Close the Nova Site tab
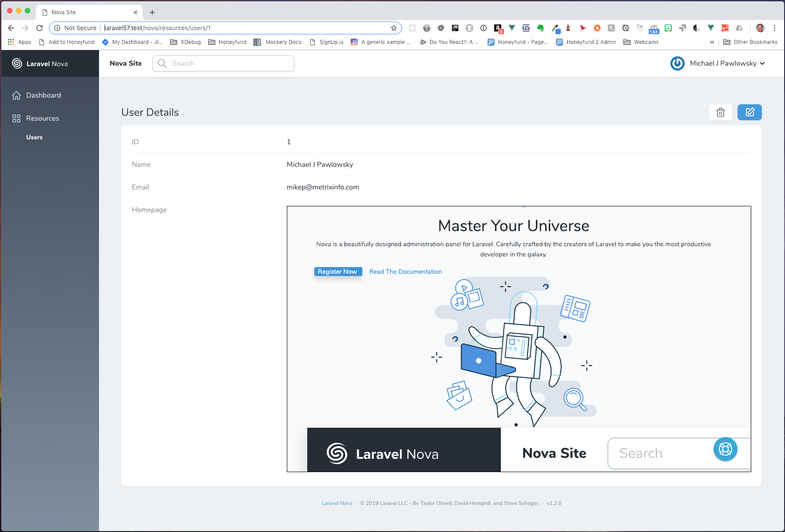 [135, 12]
